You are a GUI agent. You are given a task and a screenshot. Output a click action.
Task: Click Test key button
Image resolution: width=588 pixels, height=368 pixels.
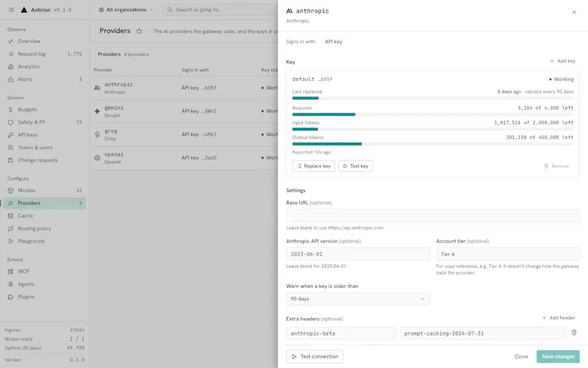click(356, 166)
